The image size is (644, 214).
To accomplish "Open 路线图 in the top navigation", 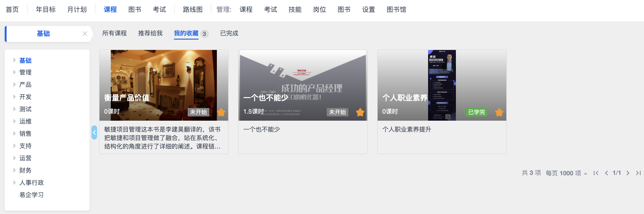I will point(193,9).
